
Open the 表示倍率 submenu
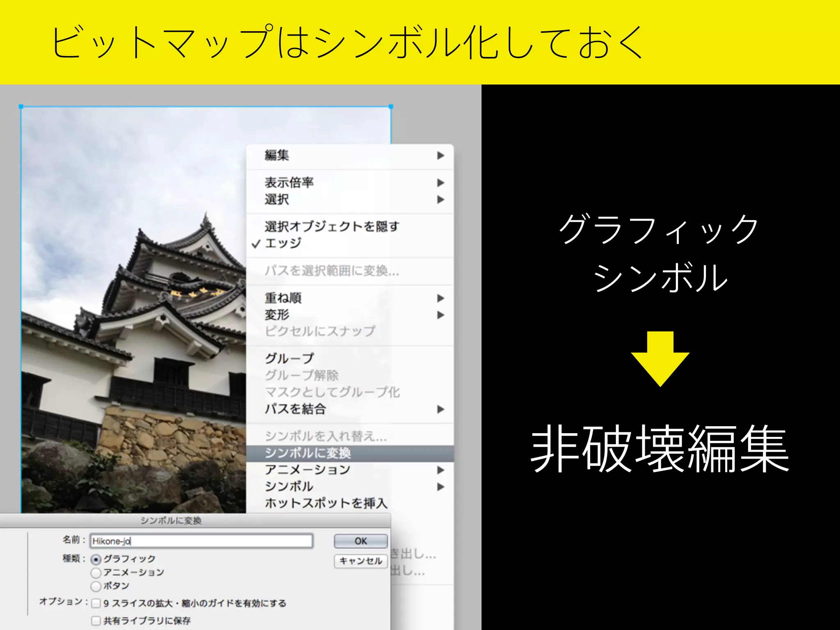[x=350, y=183]
